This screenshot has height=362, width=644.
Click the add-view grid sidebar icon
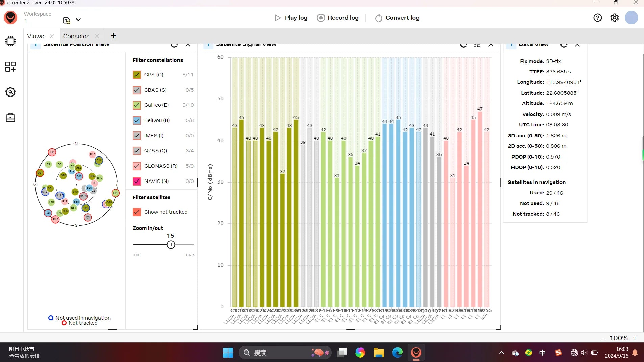point(10,67)
